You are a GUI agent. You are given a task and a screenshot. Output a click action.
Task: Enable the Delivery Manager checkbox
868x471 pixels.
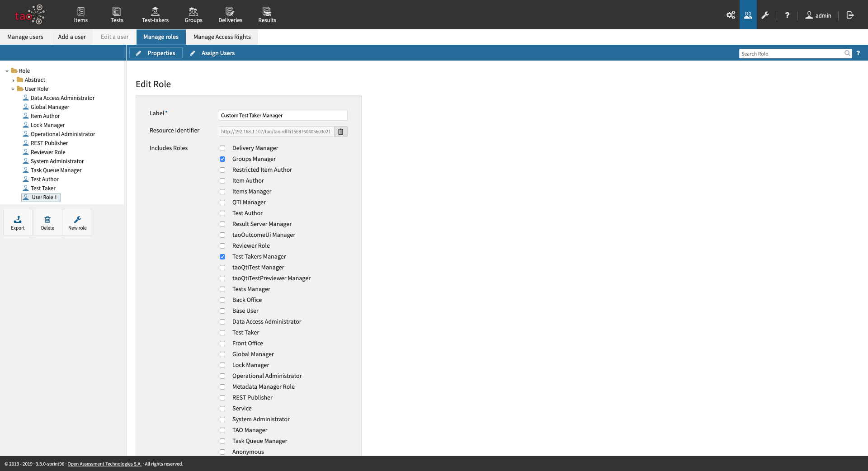[x=222, y=148]
